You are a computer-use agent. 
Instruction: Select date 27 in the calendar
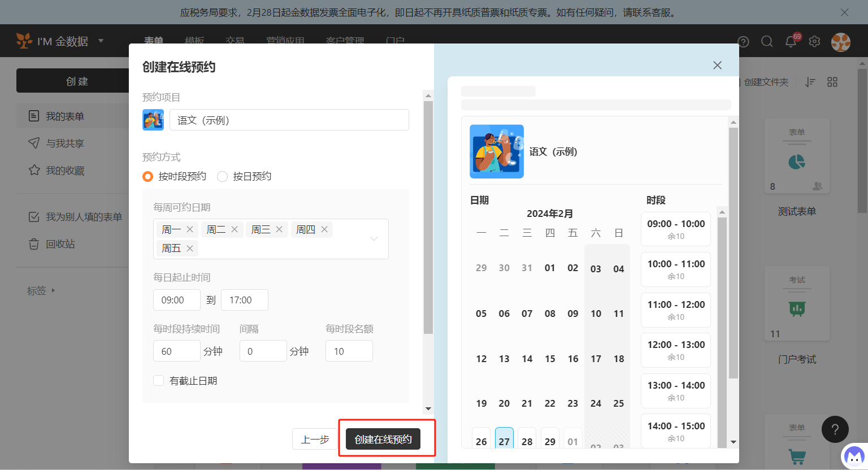click(504, 439)
